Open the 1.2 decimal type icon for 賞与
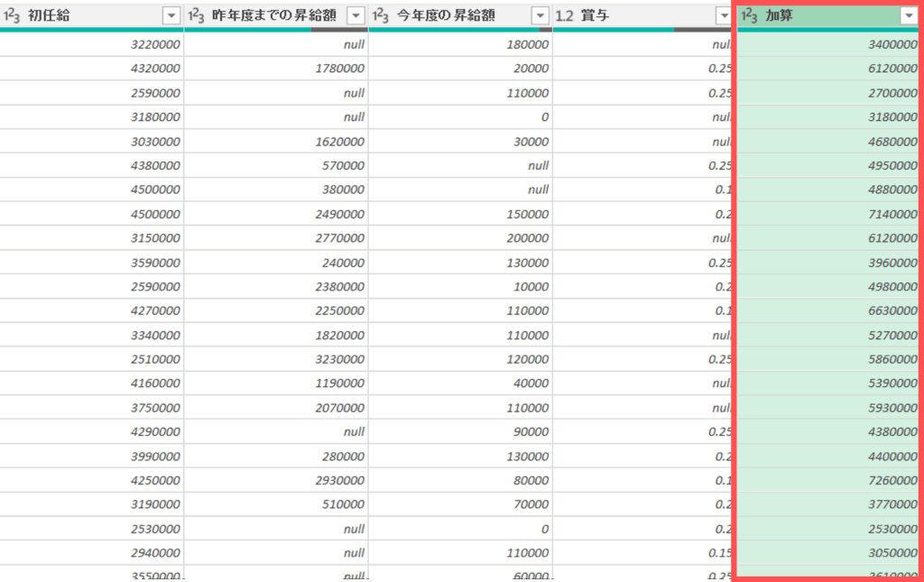The height and width of the screenshot is (582, 924). [x=565, y=15]
